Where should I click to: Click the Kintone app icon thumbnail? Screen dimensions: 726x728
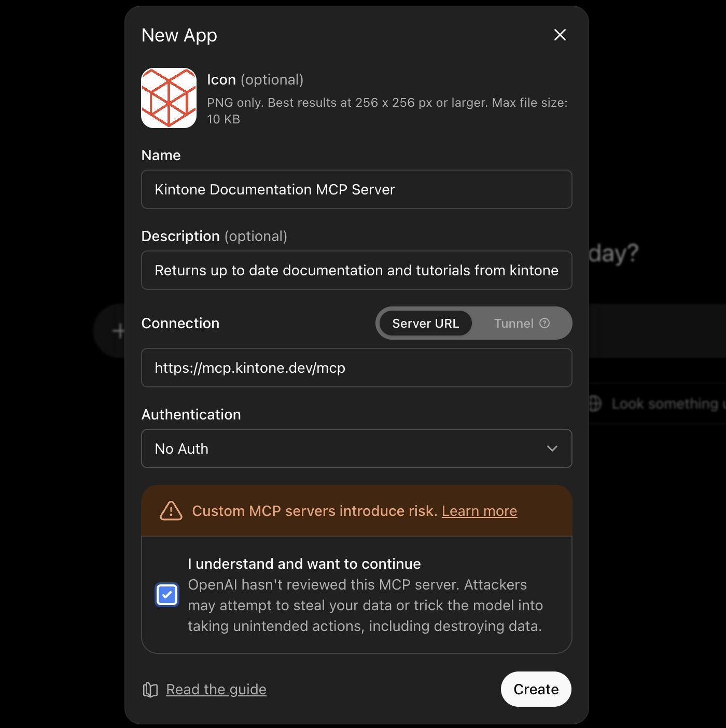[x=169, y=98]
